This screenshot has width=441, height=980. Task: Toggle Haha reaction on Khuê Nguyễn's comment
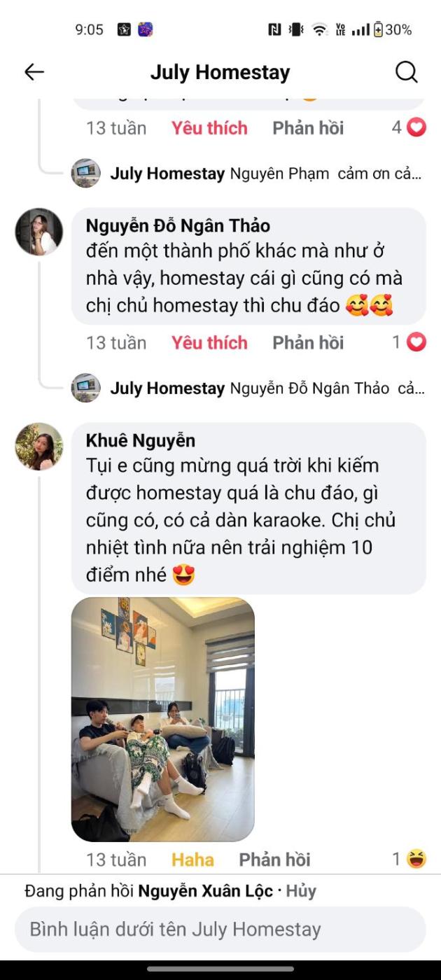click(192, 859)
